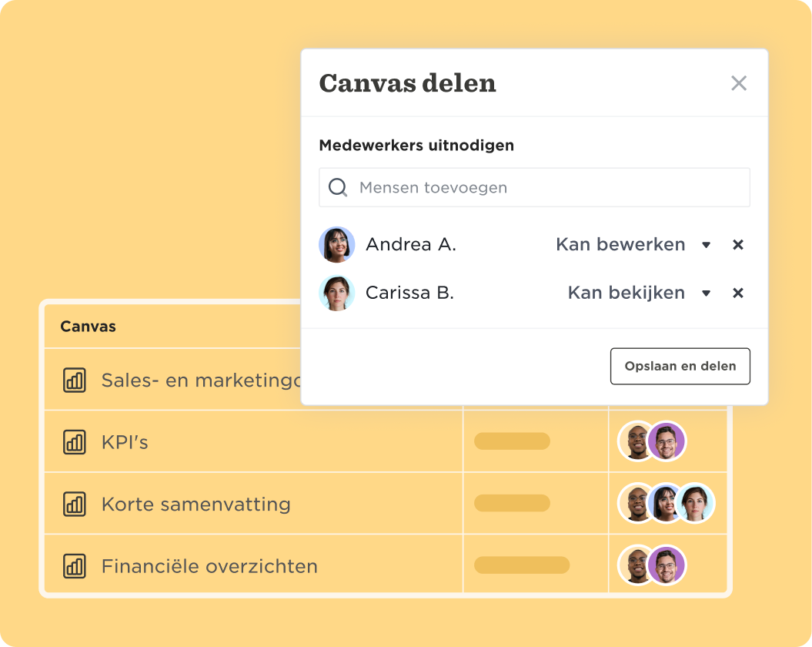Remove Andrea A. from invite list
Viewport: 812px width, 647px height.
(x=738, y=244)
